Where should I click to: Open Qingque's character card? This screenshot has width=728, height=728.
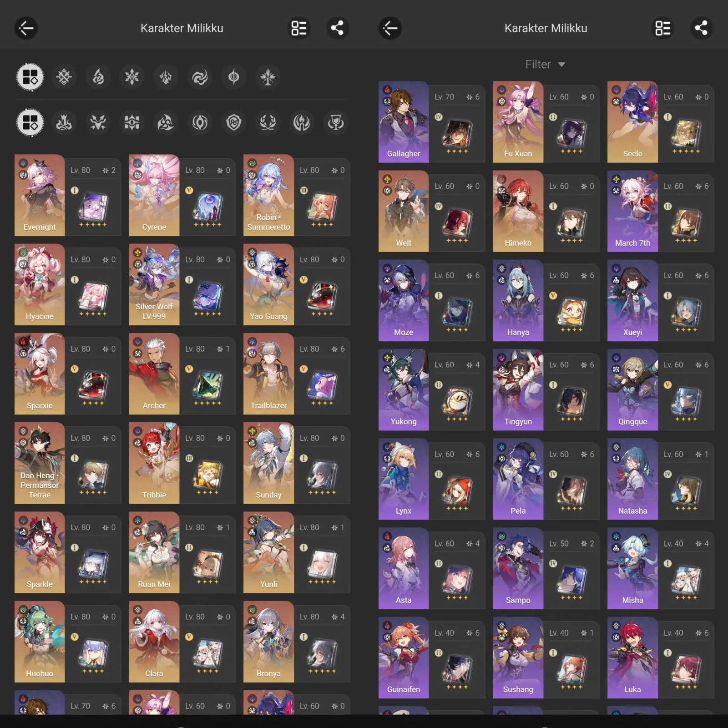(661, 390)
